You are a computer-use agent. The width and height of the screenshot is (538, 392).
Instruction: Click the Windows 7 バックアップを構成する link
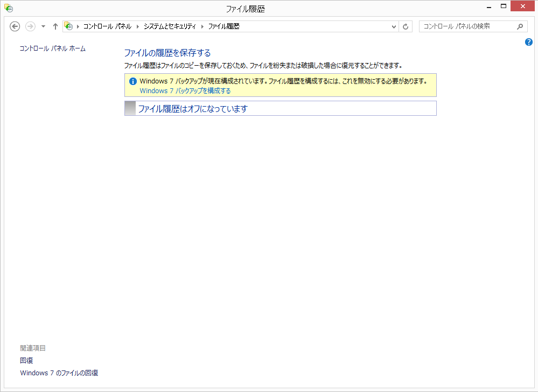point(185,91)
